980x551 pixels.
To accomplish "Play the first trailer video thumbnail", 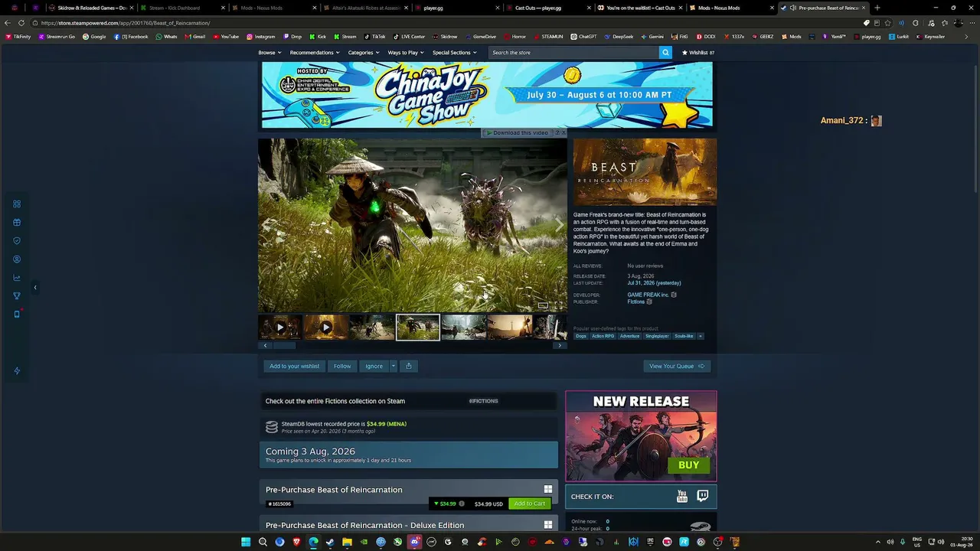I will (280, 328).
